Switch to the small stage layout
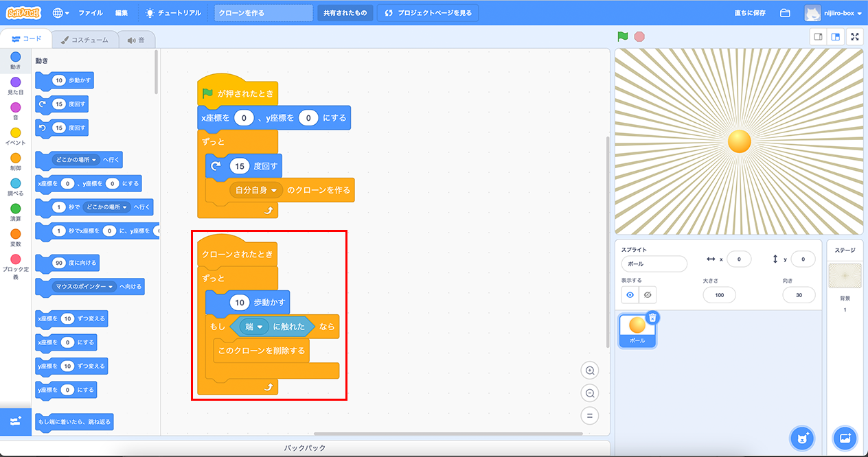 [818, 37]
